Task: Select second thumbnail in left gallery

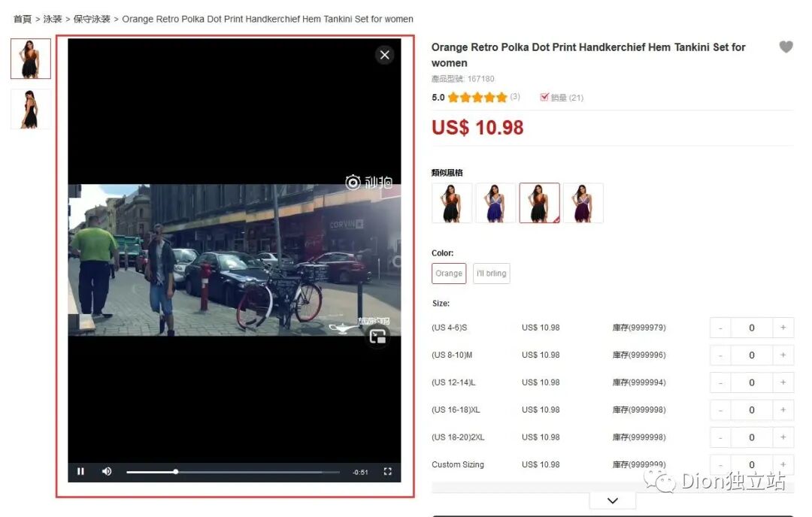Action: click(31, 109)
